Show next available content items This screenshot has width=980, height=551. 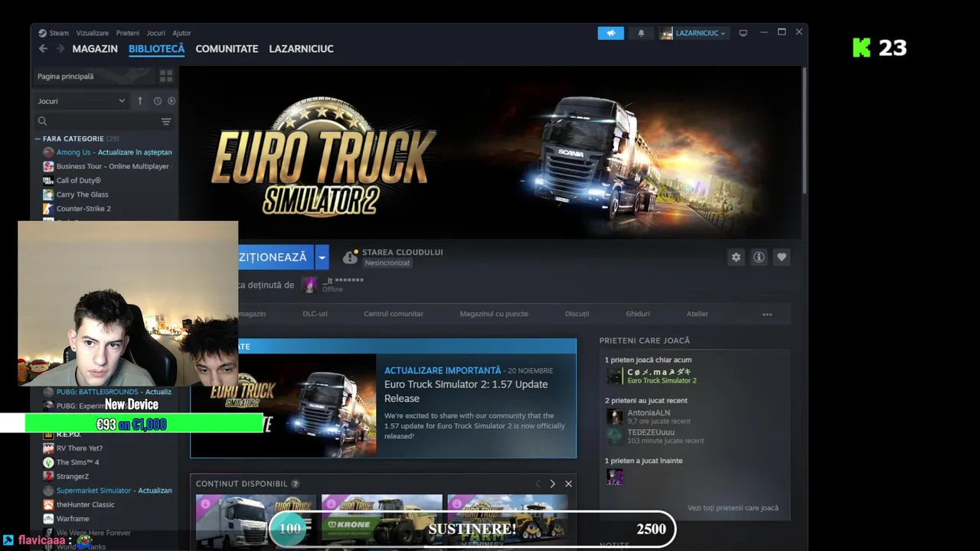[x=552, y=484]
